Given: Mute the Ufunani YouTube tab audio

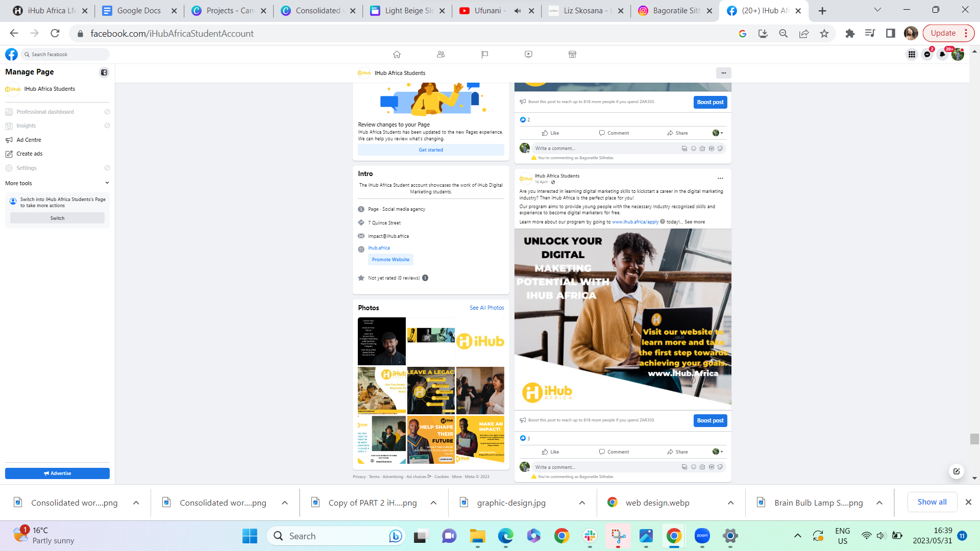Looking at the screenshot, I should 518,11.
